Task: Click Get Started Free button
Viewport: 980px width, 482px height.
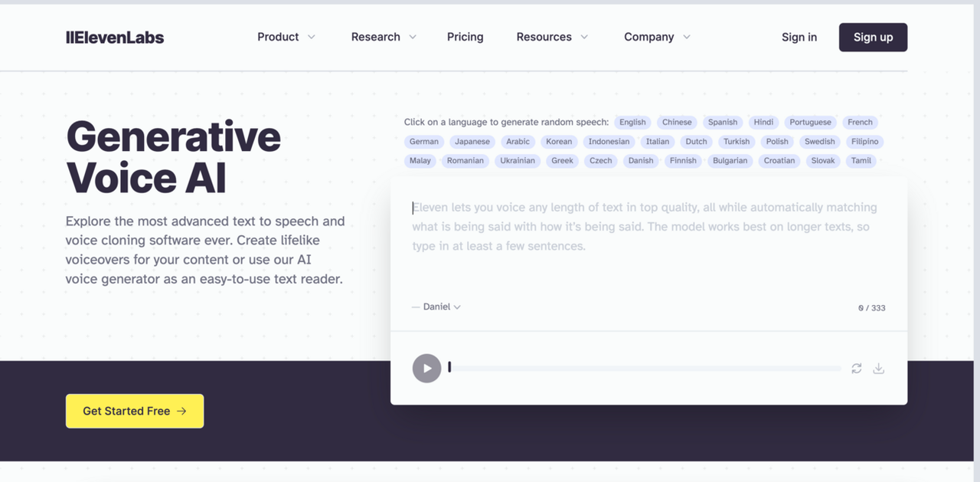Action: coord(135,411)
